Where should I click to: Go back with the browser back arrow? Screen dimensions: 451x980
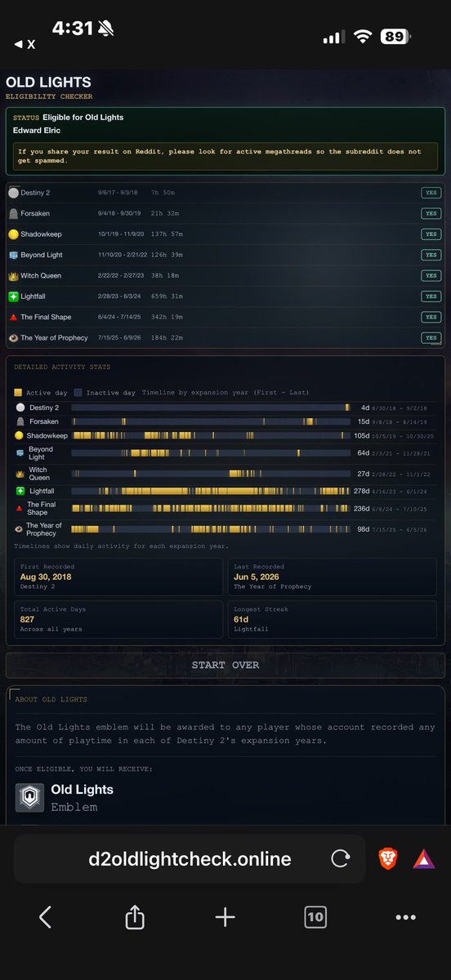pos(45,917)
